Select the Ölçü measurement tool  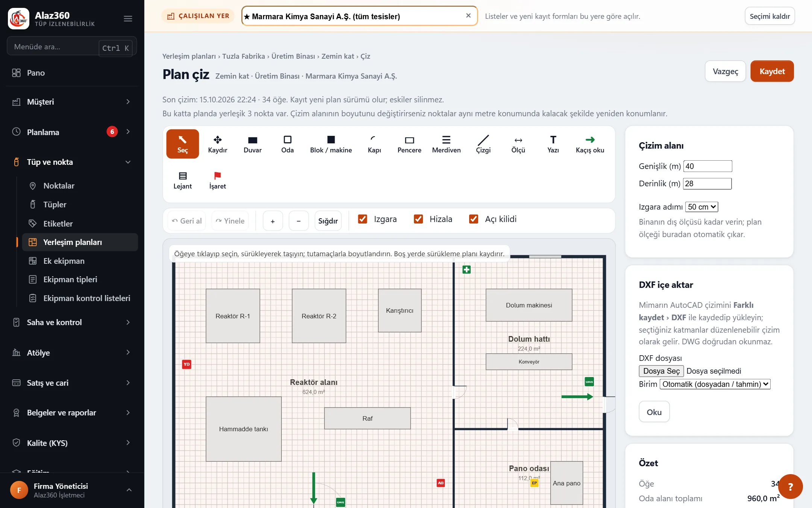pos(518,144)
